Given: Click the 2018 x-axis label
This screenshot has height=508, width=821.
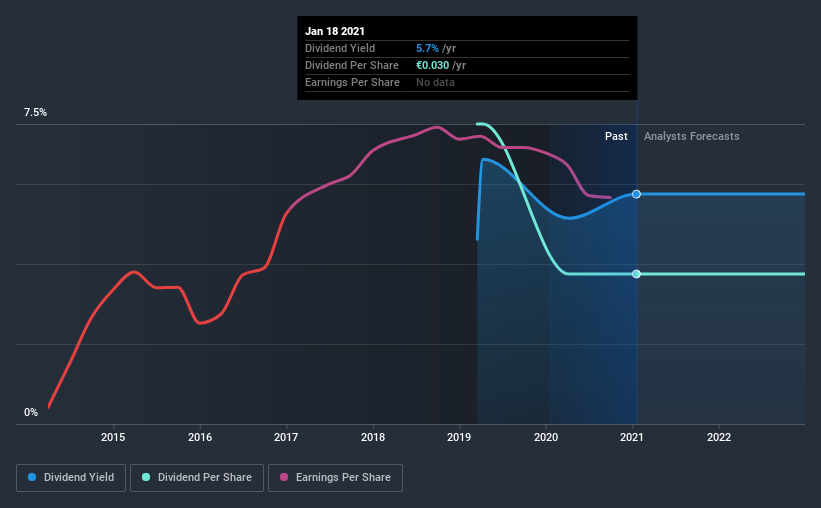Looking at the screenshot, I should pyautogui.click(x=373, y=437).
